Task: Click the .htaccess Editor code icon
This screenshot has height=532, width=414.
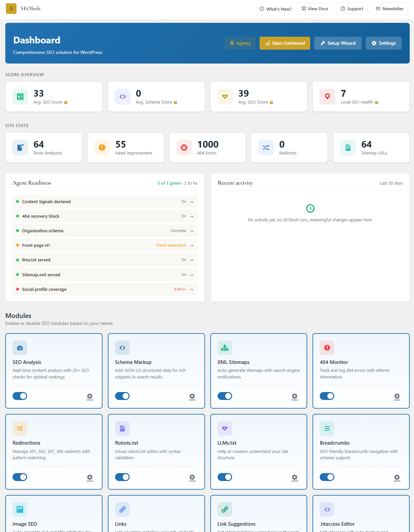Action: (327, 510)
